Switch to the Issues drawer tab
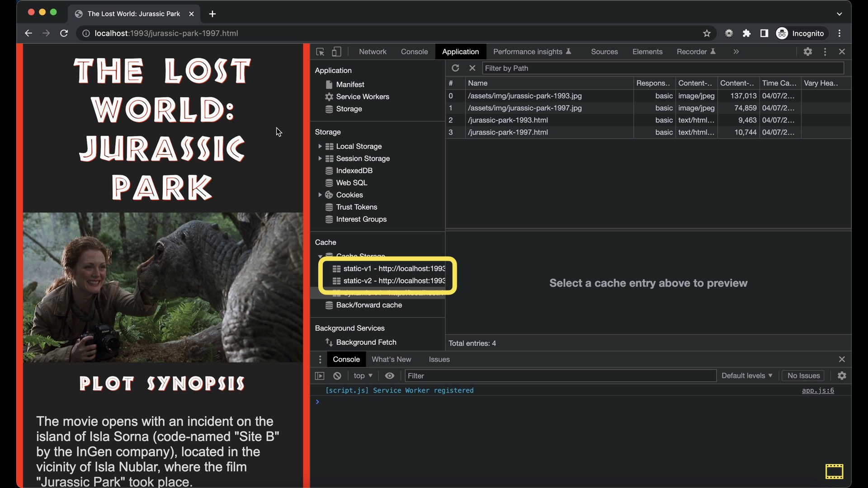This screenshot has width=868, height=488. coord(439,360)
